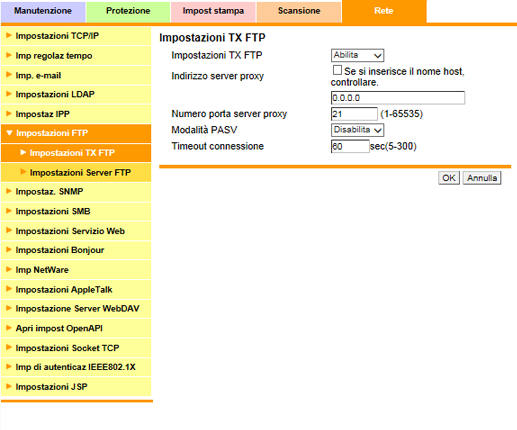Click the arrow icon beside Imp NetWare

9,269
